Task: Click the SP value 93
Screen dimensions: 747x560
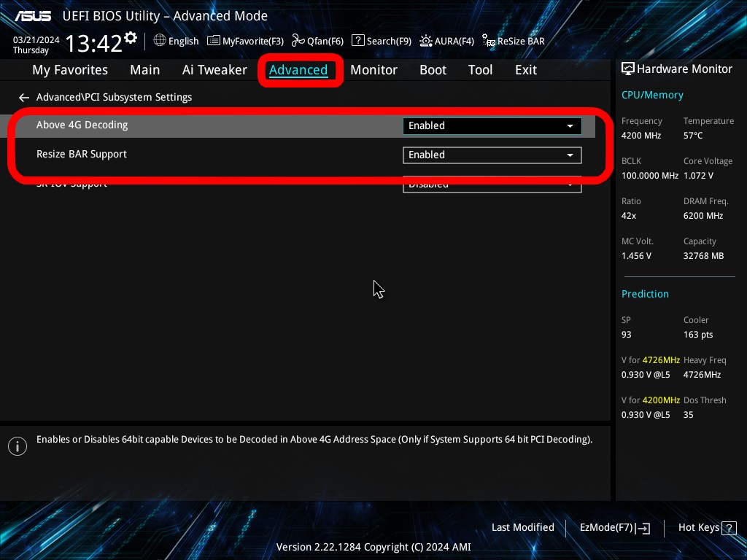Action: 626,335
